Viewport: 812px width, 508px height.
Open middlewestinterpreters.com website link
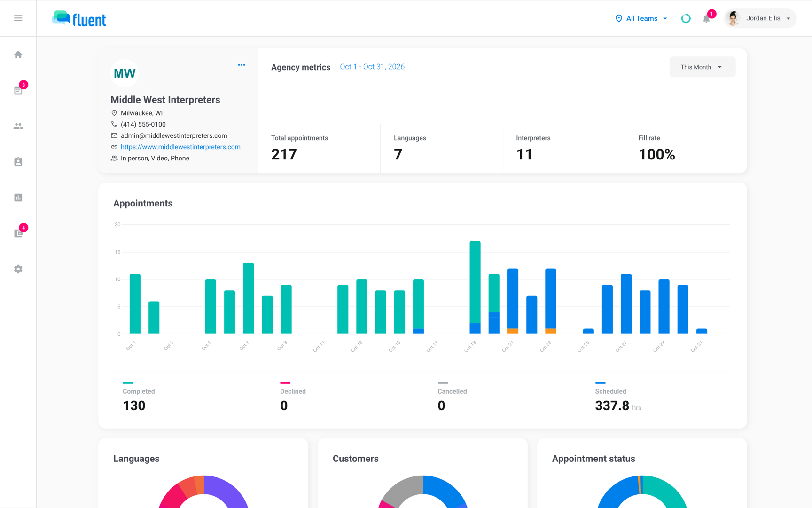click(180, 147)
